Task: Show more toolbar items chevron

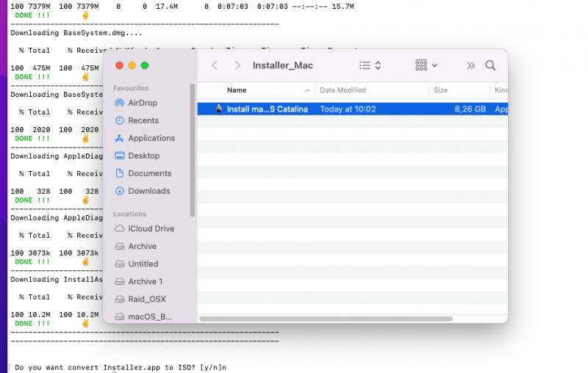Action: 470,66
